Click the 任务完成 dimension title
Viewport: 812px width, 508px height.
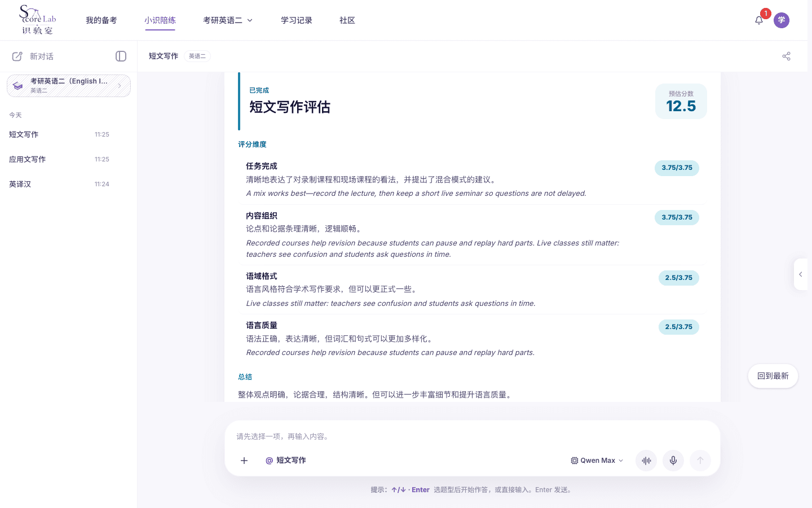pos(262,166)
